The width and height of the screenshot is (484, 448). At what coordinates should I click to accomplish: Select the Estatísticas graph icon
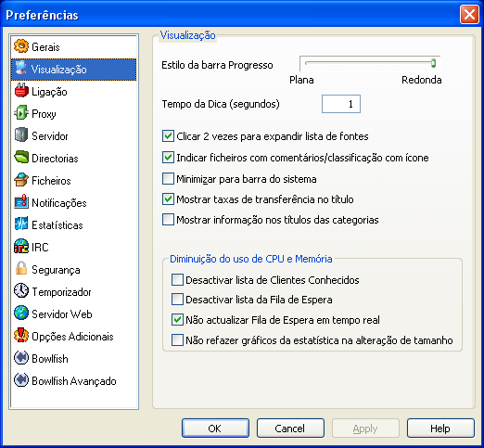pyautogui.click(x=21, y=224)
